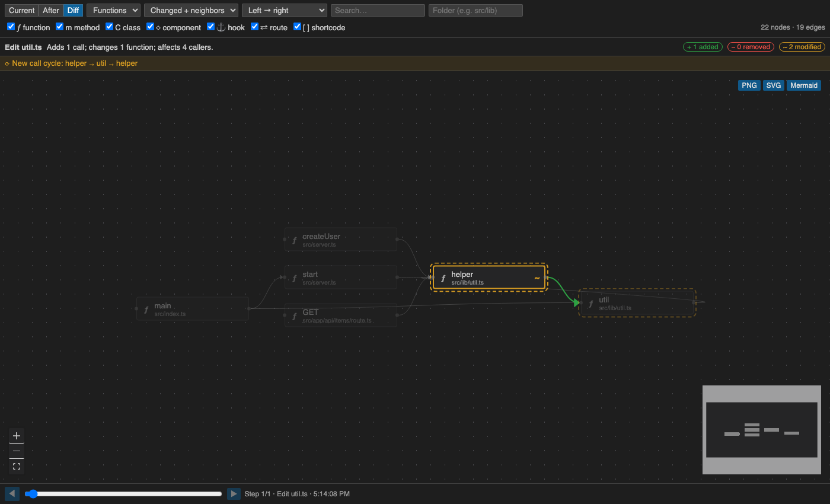Select the util node label
This screenshot has height=504, width=830.
(x=604, y=299)
